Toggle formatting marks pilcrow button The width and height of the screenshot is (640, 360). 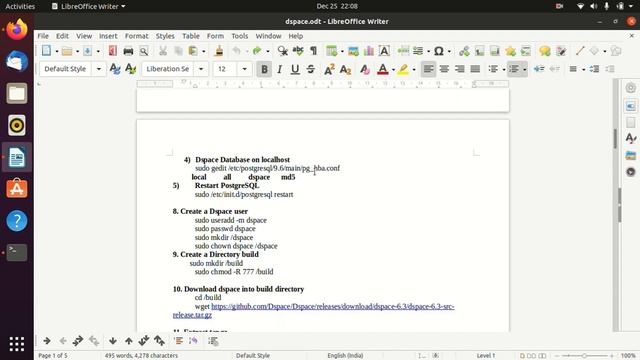(313, 51)
